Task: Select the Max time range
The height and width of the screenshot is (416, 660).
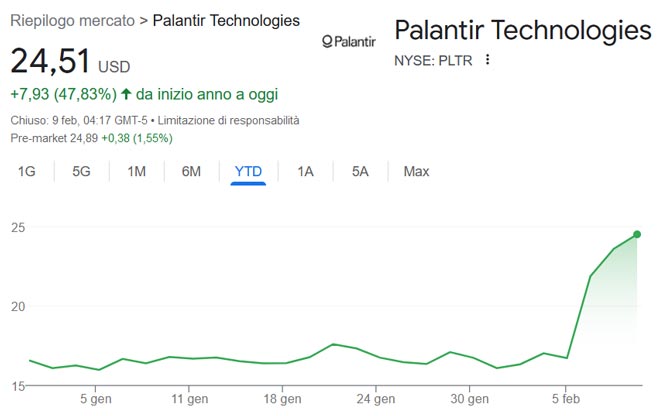Action: coord(416,172)
